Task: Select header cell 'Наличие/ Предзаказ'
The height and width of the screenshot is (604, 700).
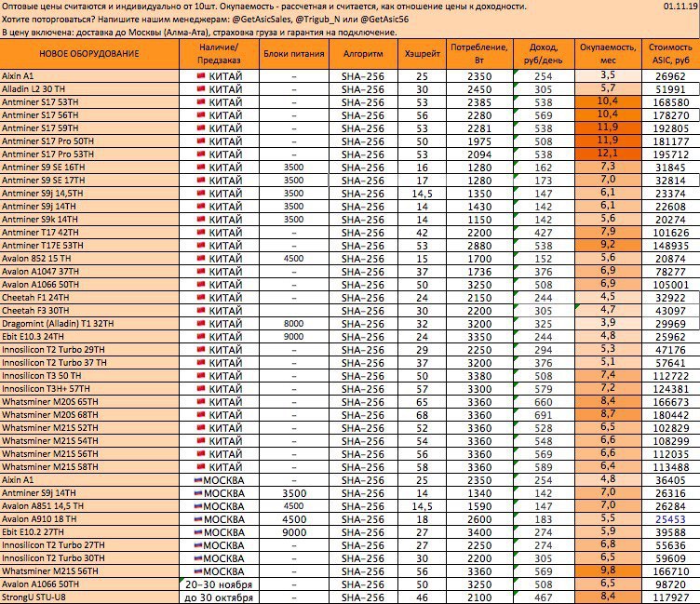Action: pyautogui.click(x=219, y=54)
